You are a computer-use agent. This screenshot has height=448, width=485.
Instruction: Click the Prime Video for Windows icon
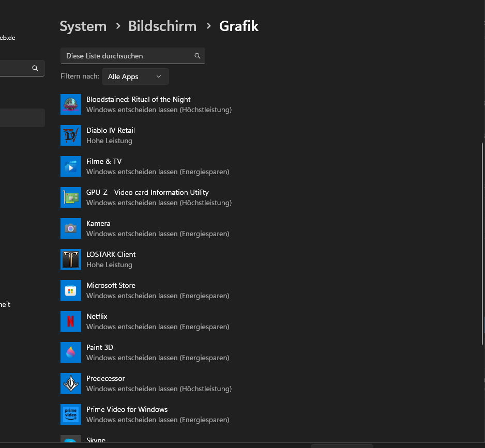[x=71, y=414]
